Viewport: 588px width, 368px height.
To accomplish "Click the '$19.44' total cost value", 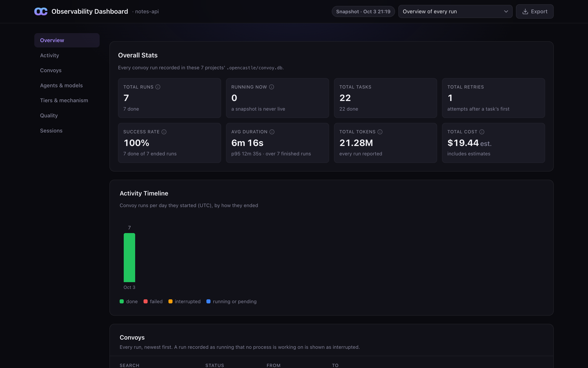I will 463,143.
